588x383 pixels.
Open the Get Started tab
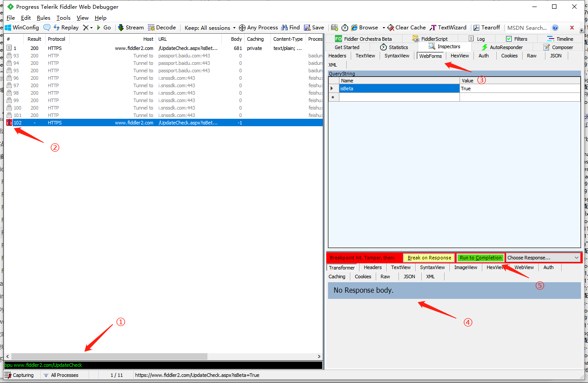tap(347, 47)
